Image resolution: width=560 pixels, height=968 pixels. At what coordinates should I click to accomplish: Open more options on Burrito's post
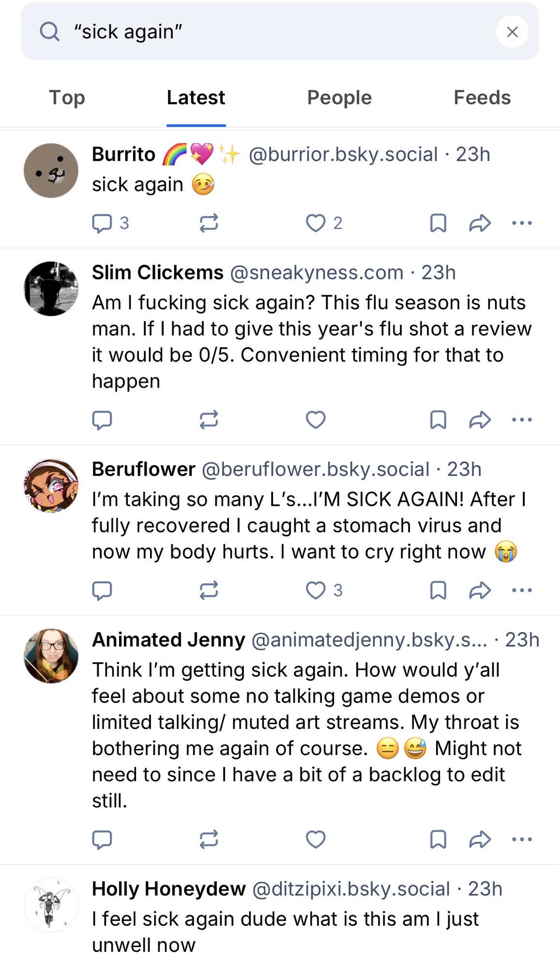click(x=522, y=223)
